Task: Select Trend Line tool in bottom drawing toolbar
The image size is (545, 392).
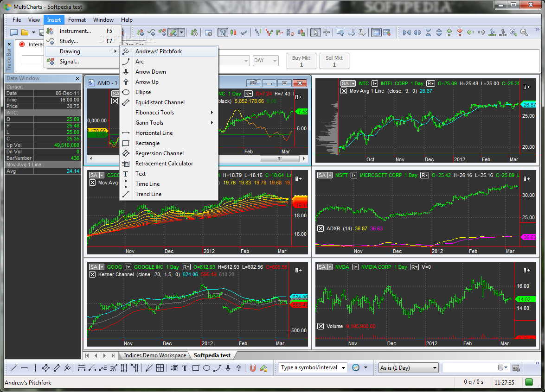Action: 14,368
